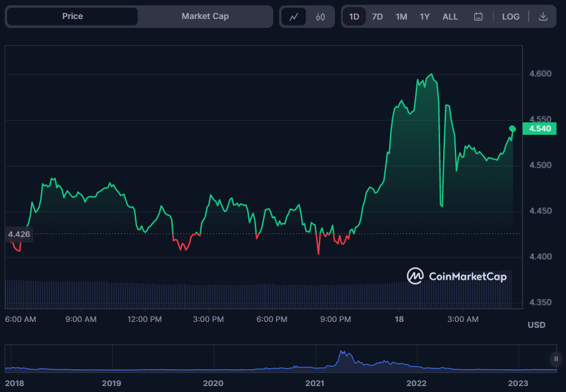Select the ALL timeframe tab

450,17
